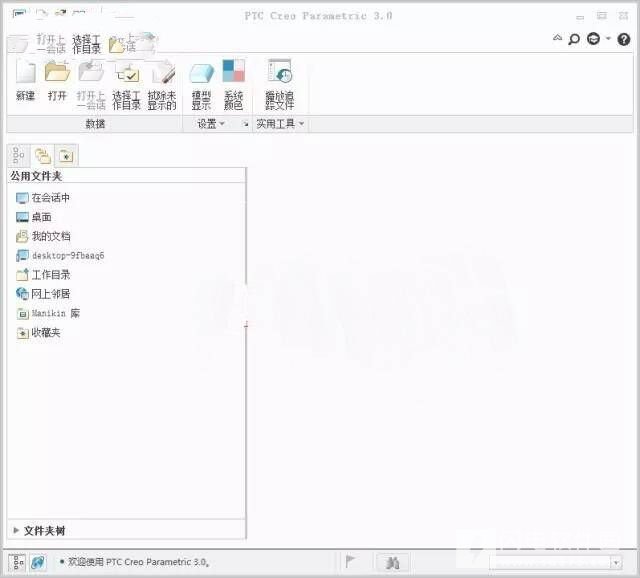
Task: Switch to the favorites navigator tab
Action: coord(66,156)
